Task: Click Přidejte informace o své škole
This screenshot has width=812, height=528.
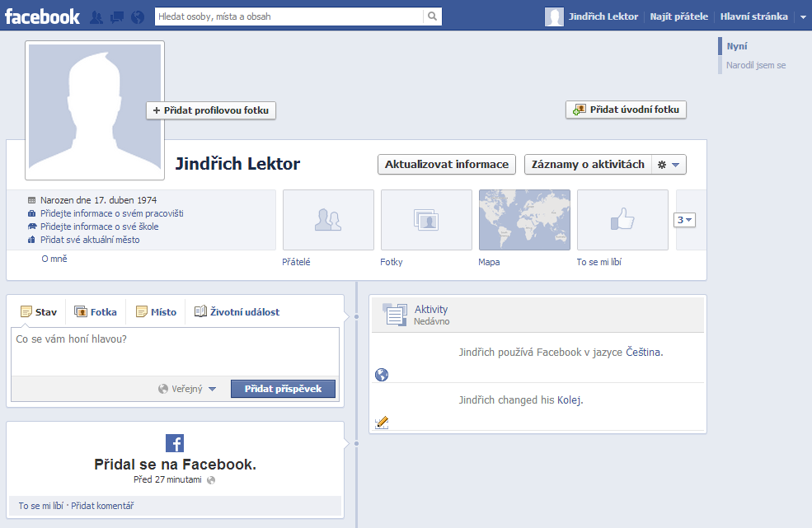Action: click(100, 227)
